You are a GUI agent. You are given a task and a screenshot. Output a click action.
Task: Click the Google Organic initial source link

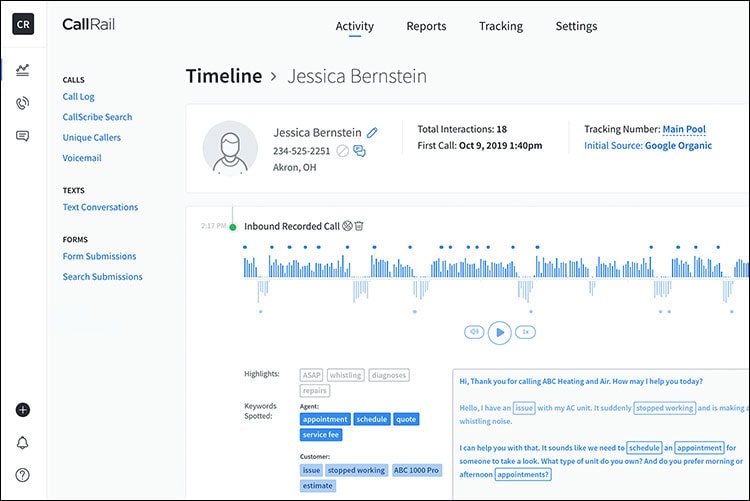click(678, 145)
